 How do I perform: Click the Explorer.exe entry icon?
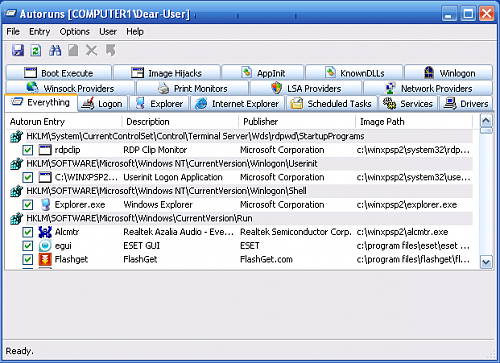tap(45, 205)
